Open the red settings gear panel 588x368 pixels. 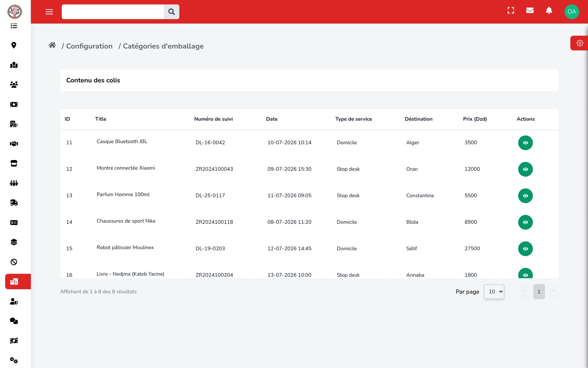(x=579, y=43)
